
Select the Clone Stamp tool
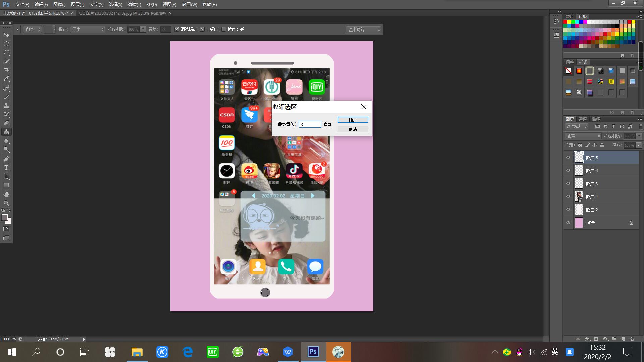click(x=6, y=106)
